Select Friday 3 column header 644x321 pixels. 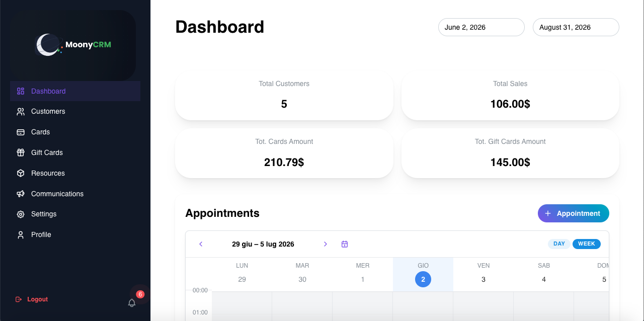coord(484,274)
